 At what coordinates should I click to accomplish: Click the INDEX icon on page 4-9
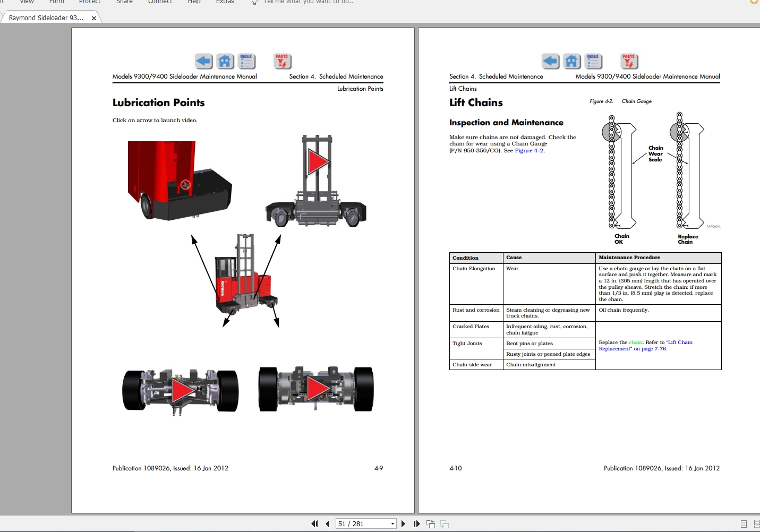(x=246, y=62)
